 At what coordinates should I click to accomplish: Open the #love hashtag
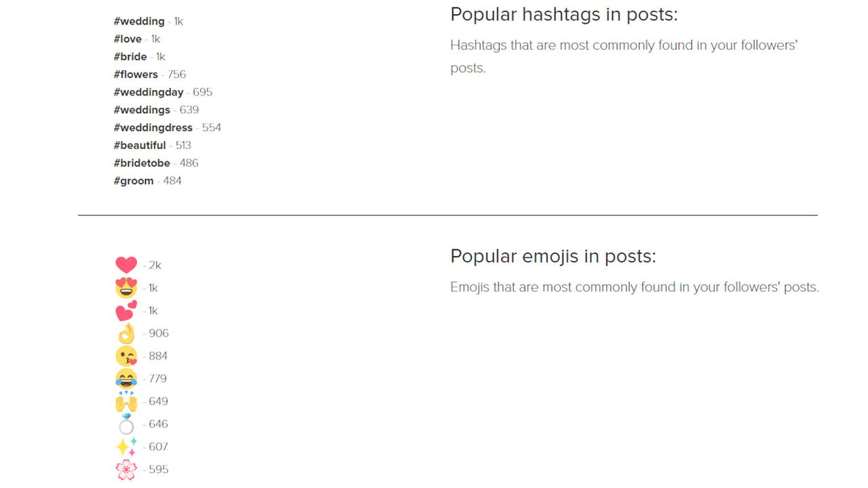[x=127, y=39]
